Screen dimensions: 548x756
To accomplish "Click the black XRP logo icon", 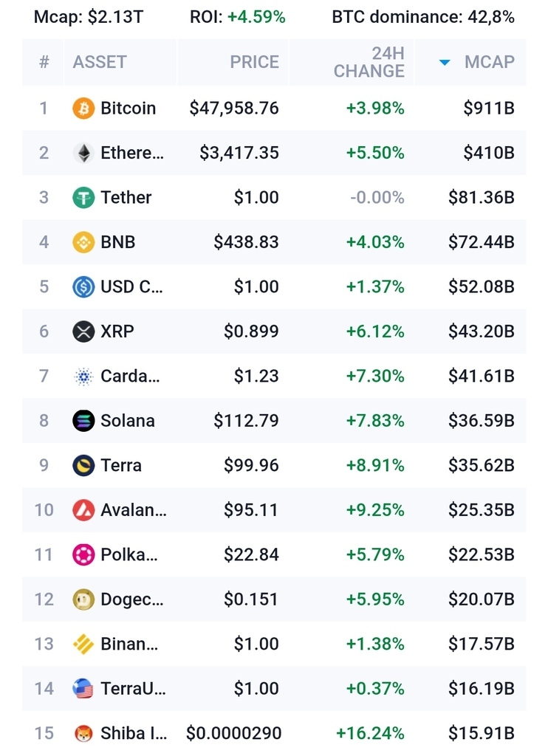I will (x=83, y=331).
